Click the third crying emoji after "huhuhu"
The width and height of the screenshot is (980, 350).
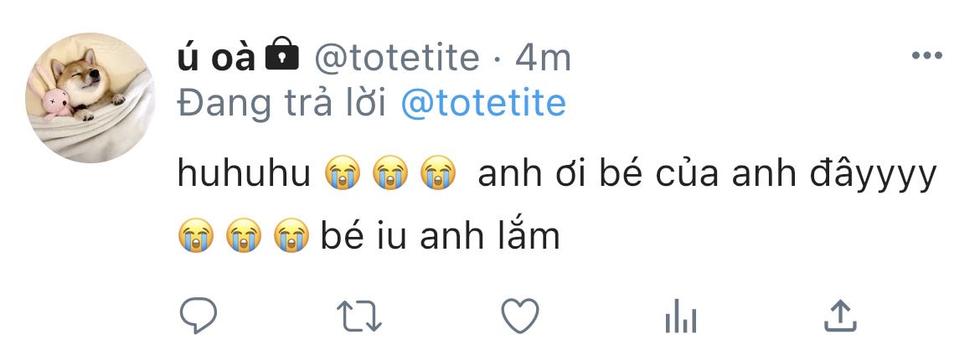[x=438, y=176]
